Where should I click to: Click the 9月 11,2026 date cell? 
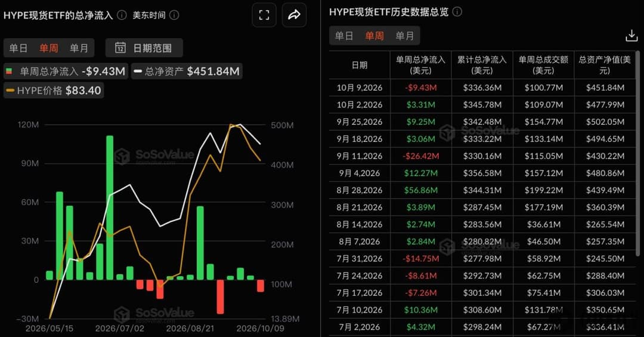pos(360,156)
